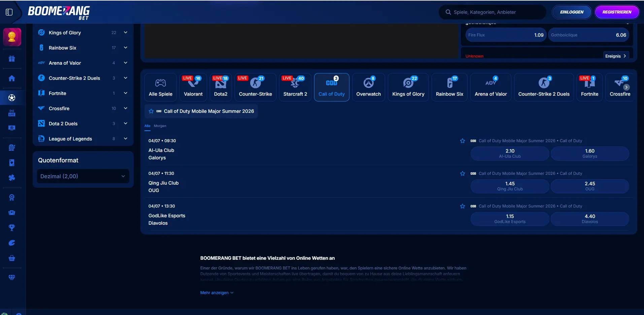Click the magnifier search icon
This screenshot has width=644, height=315.
448,12
